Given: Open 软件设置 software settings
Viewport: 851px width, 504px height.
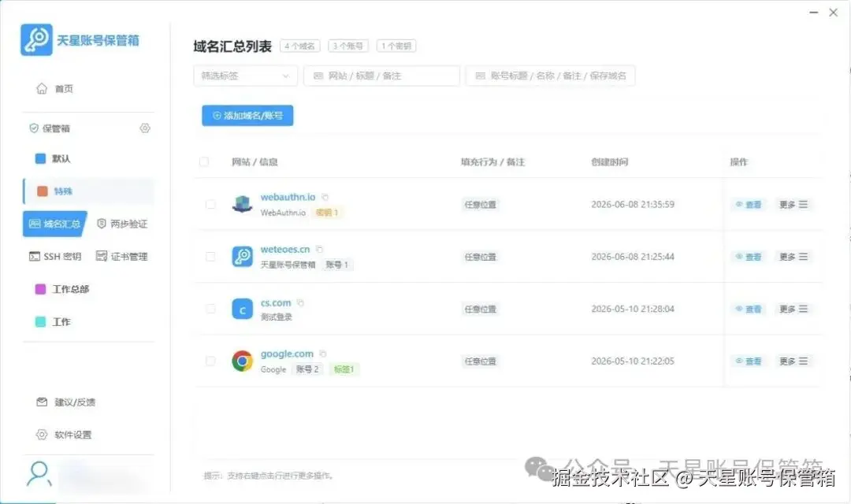Looking at the screenshot, I should (x=64, y=435).
